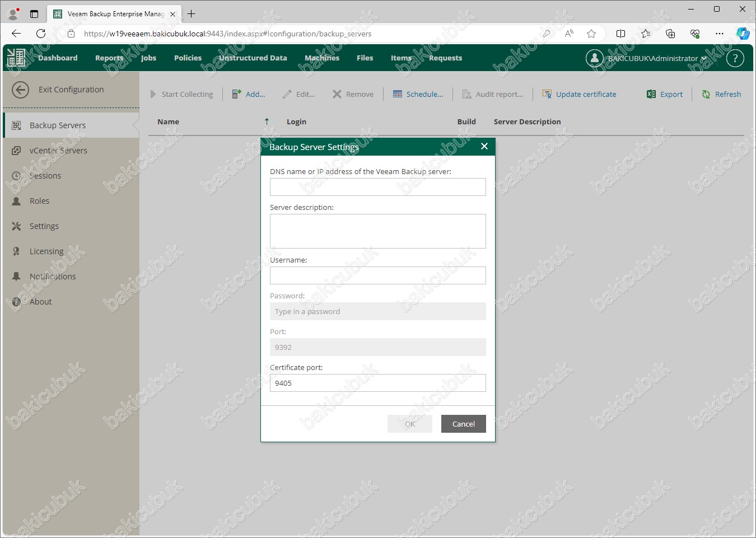Click into the DNS name or IP field
The height and width of the screenshot is (538, 756).
(377, 188)
